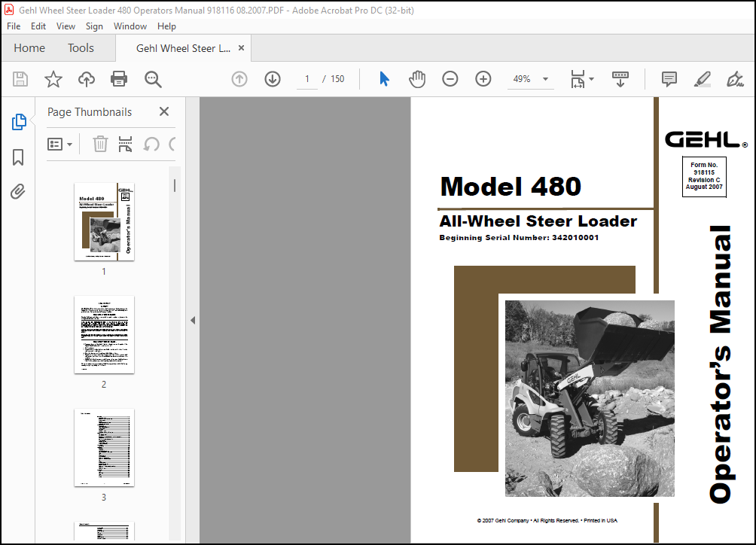Choose the Selection arrow tool
The image size is (756, 545).
tap(384, 79)
